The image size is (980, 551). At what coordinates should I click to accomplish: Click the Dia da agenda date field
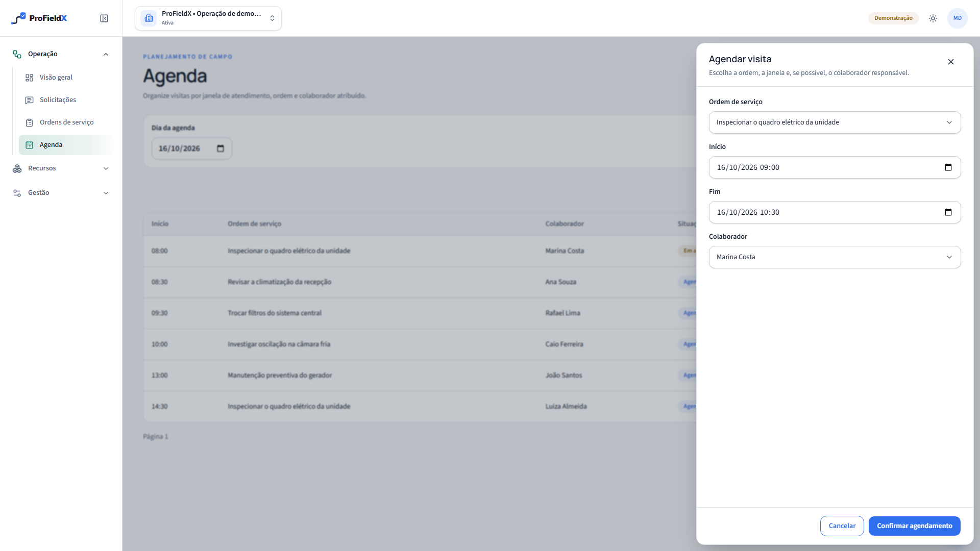(191, 148)
